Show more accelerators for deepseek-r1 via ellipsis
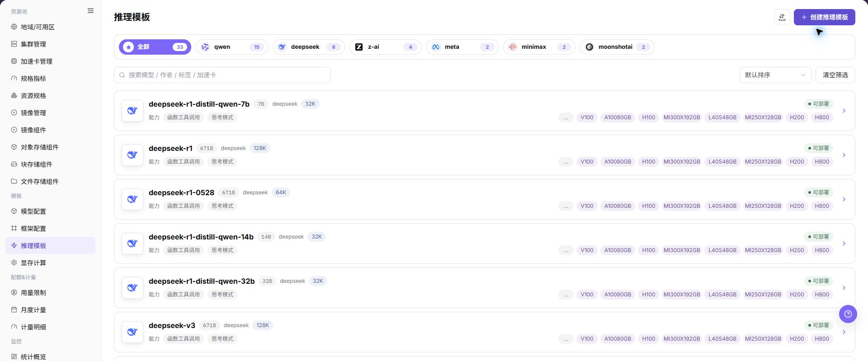868x361 pixels. [x=566, y=162]
